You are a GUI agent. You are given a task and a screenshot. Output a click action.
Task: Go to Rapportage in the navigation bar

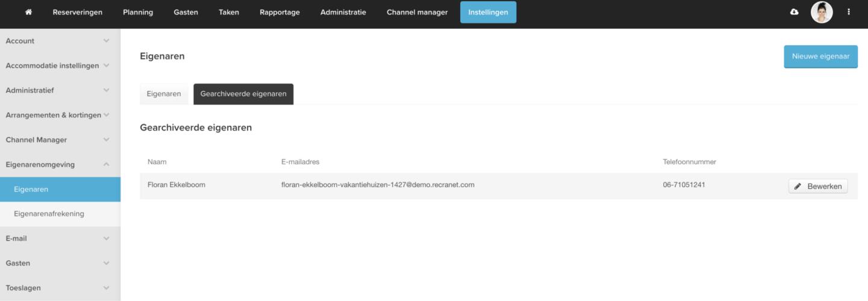(x=279, y=12)
